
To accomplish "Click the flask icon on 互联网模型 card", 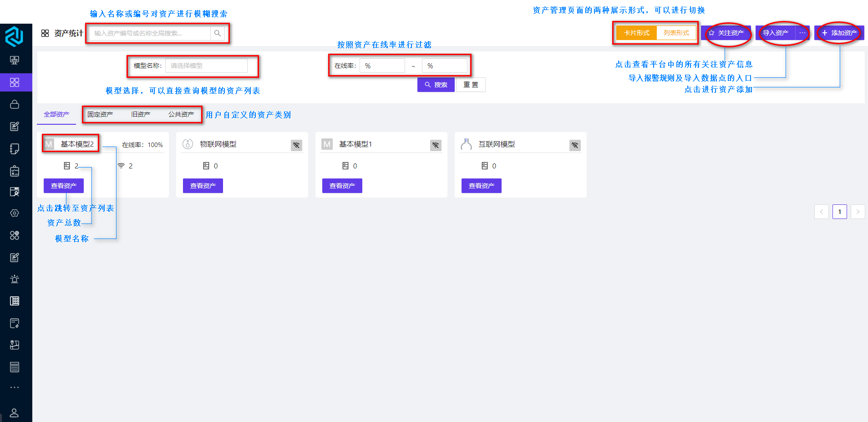I will 466,144.
